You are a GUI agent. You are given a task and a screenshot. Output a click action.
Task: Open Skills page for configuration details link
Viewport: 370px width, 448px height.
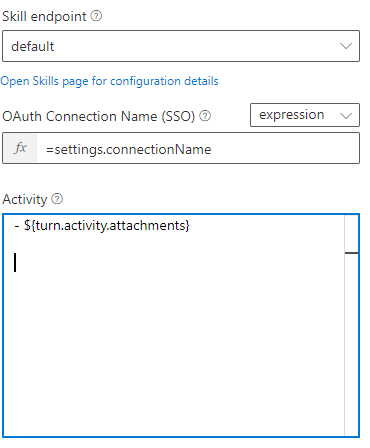[109, 81]
